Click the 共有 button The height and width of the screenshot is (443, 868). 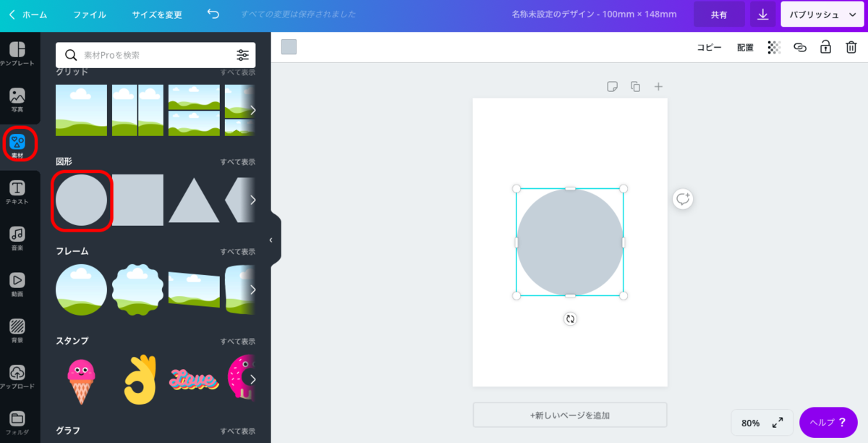[x=718, y=14]
